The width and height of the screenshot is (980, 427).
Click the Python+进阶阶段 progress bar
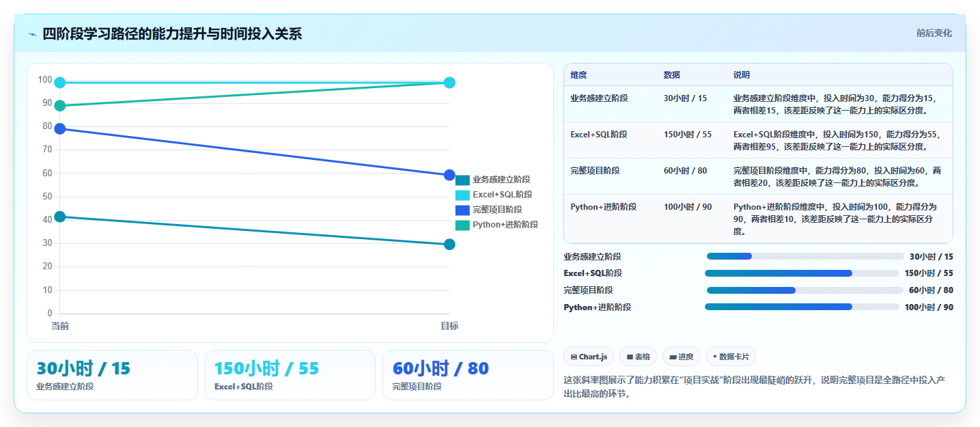pos(802,307)
